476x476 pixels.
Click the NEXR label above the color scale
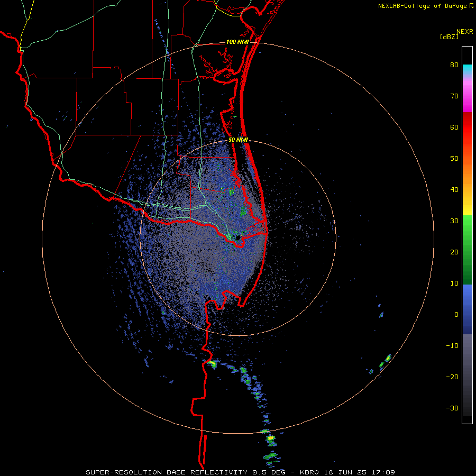[464, 32]
